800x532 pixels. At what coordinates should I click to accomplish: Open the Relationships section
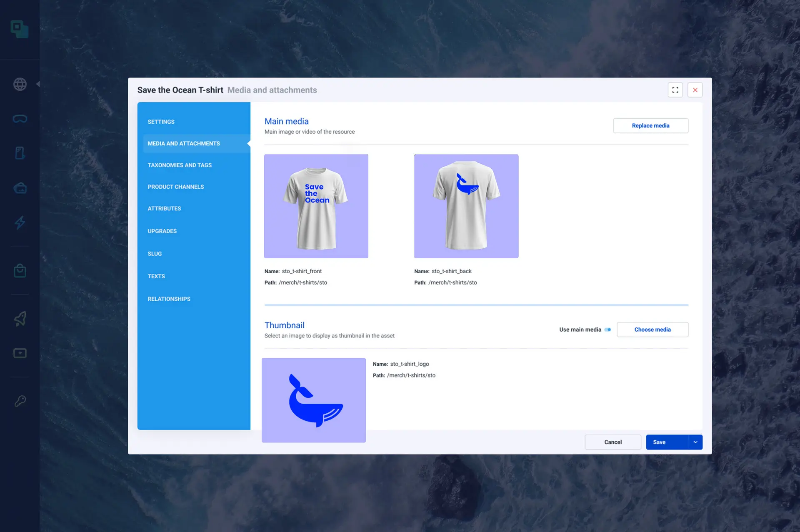168,299
